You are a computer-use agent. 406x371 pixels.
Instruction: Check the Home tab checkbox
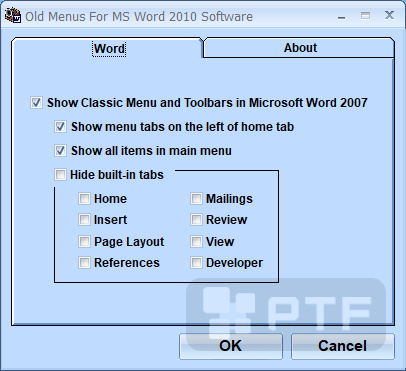tap(84, 199)
